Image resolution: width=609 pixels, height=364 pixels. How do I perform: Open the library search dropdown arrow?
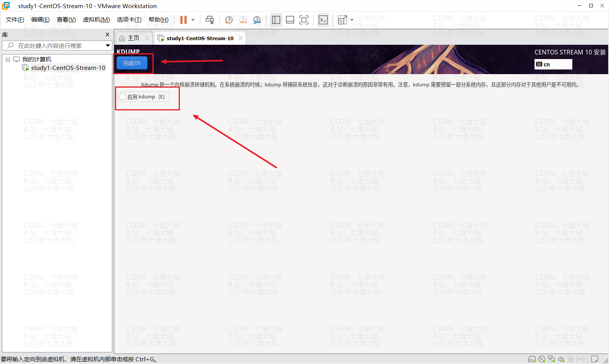[x=108, y=46]
